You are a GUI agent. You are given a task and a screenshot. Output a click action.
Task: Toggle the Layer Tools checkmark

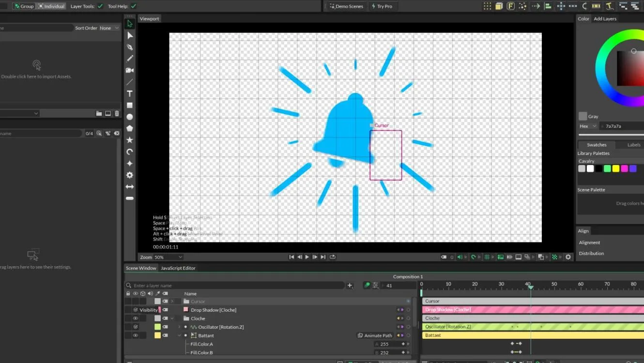click(100, 6)
